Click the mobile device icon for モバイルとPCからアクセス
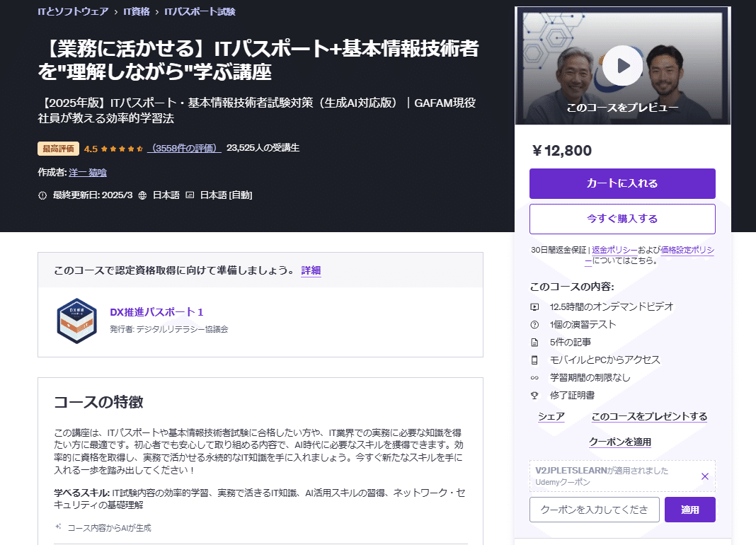Image resolution: width=756 pixels, height=545 pixels. pyautogui.click(x=534, y=360)
